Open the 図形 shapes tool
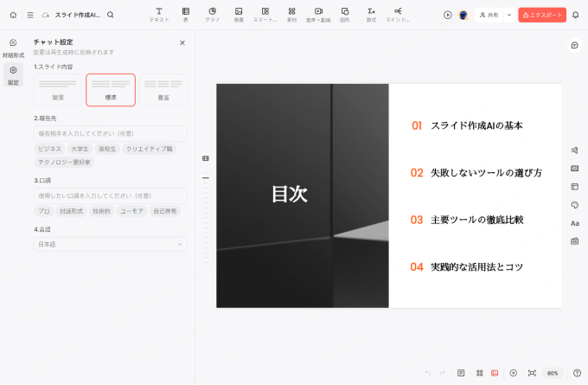Viewport: 588px width, 385px height. [x=345, y=15]
